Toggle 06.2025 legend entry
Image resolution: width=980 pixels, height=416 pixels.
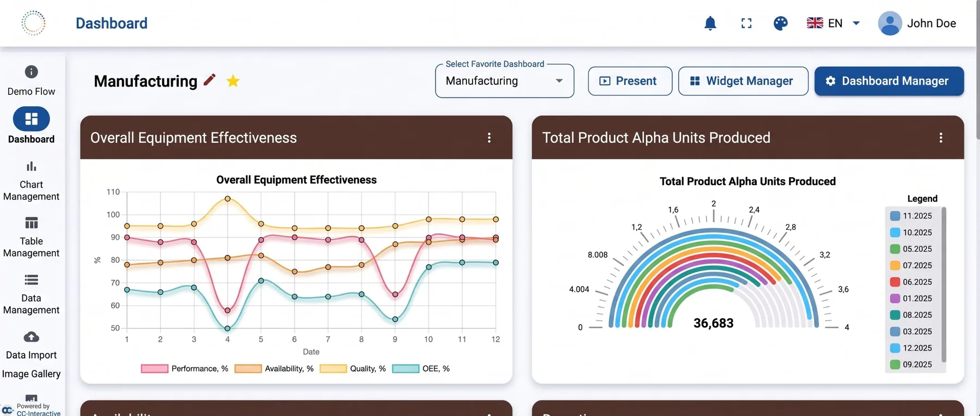911,282
